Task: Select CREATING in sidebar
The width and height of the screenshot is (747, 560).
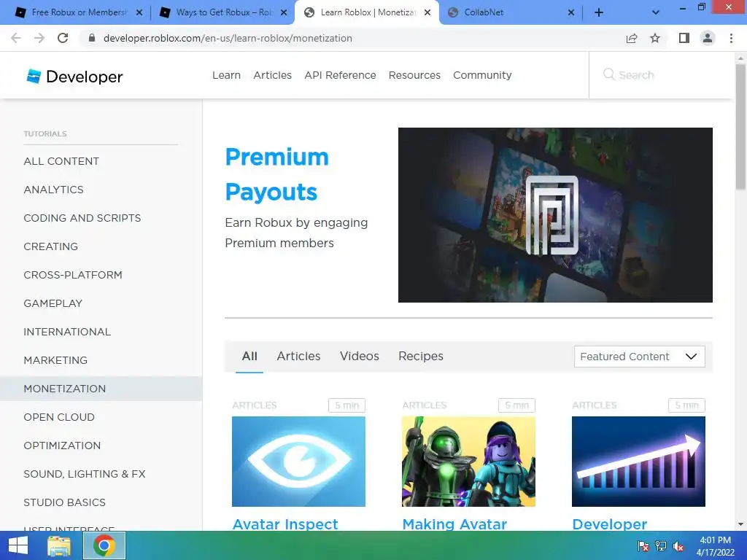Action: (x=50, y=246)
